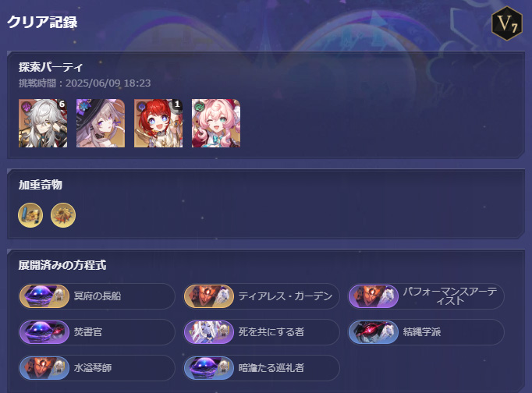The image size is (532, 393).
Task: Select the pink-haired character portrait
Action: click(x=216, y=123)
